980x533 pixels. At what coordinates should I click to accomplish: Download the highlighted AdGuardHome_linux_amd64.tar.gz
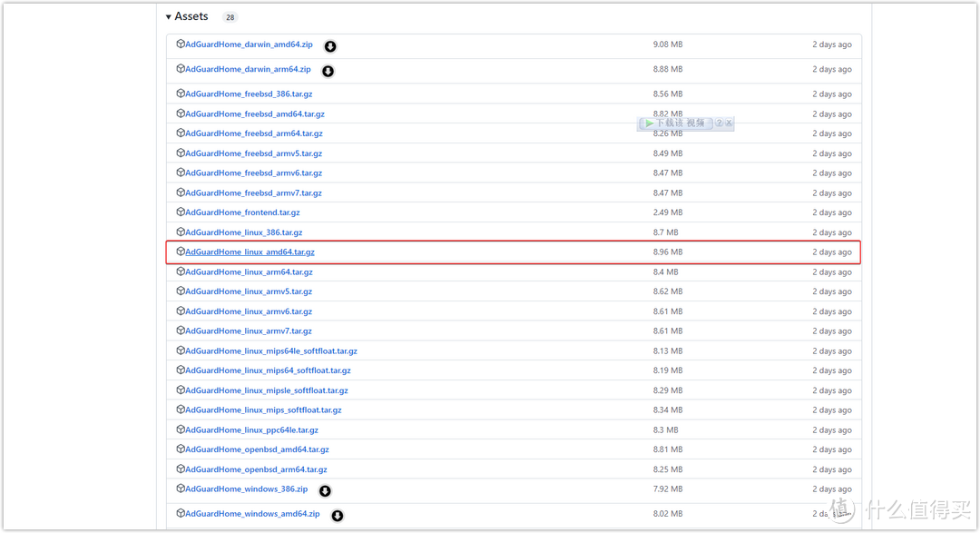(x=250, y=252)
